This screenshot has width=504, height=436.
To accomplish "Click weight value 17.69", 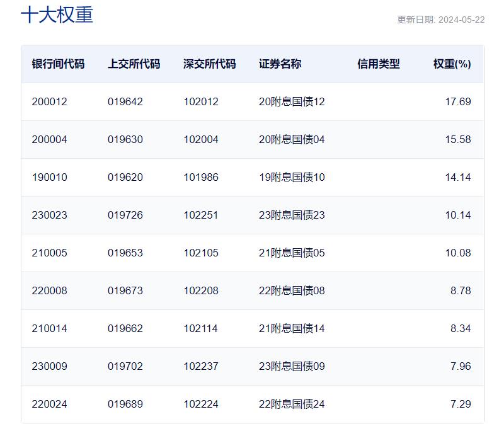I will click(x=458, y=101).
